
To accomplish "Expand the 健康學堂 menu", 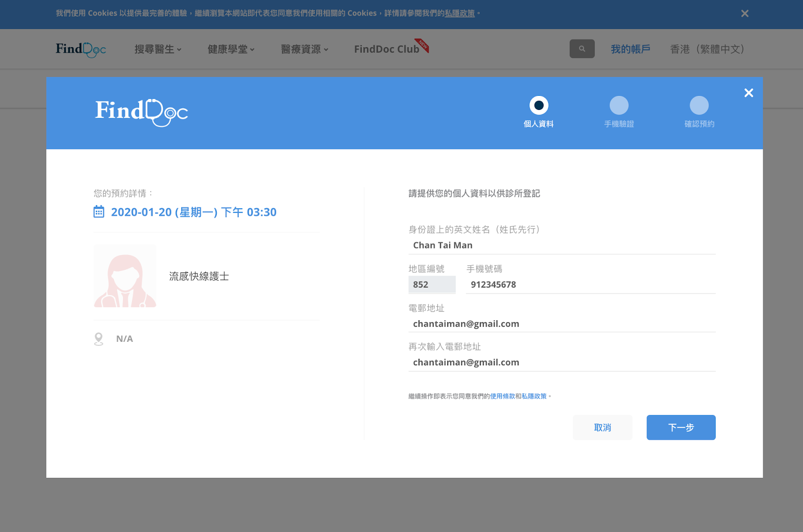I will (231, 49).
